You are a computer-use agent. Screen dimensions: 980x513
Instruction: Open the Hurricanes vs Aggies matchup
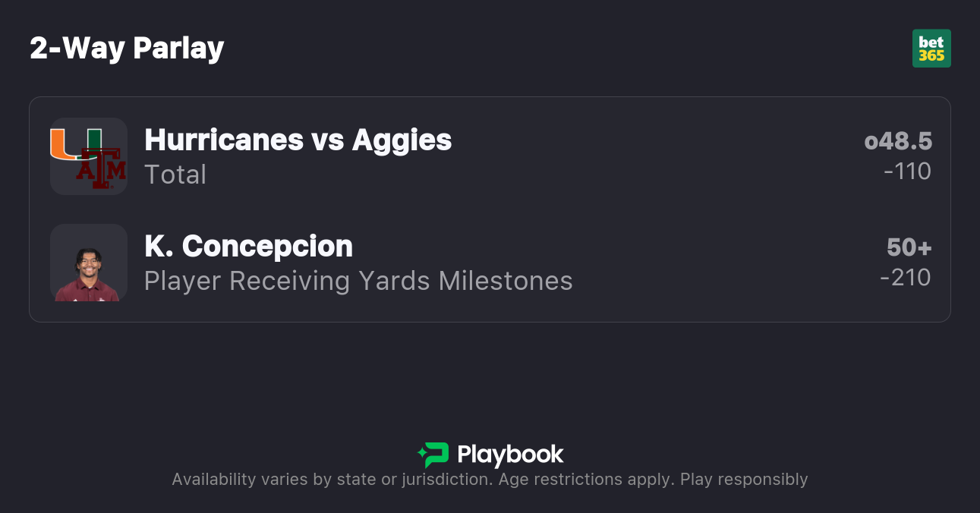pyautogui.click(x=298, y=140)
